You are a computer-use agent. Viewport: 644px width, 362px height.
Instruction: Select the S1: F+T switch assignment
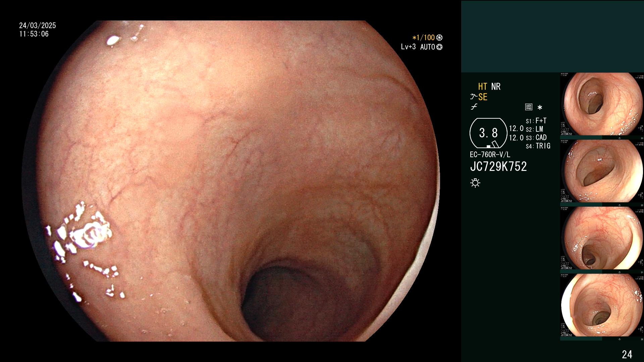(x=536, y=121)
